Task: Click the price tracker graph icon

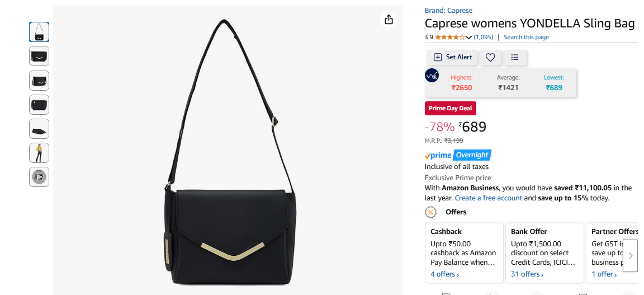Action: [x=432, y=76]
